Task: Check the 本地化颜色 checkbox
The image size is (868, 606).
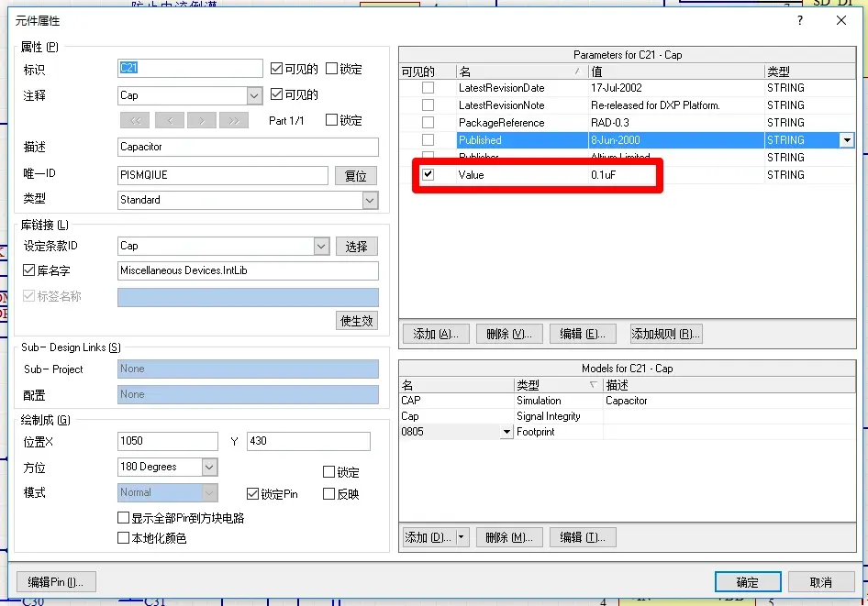Action: 124,537
